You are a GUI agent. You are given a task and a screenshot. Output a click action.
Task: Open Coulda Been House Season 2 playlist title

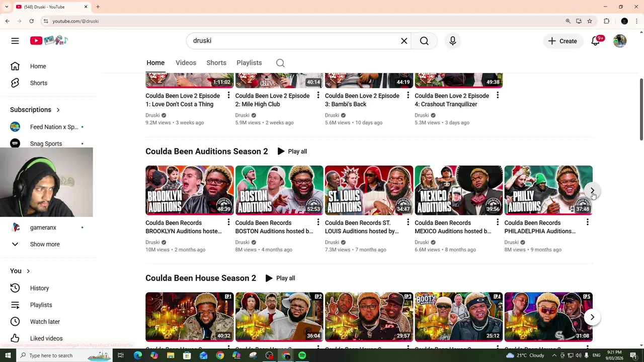coord(201,278)
